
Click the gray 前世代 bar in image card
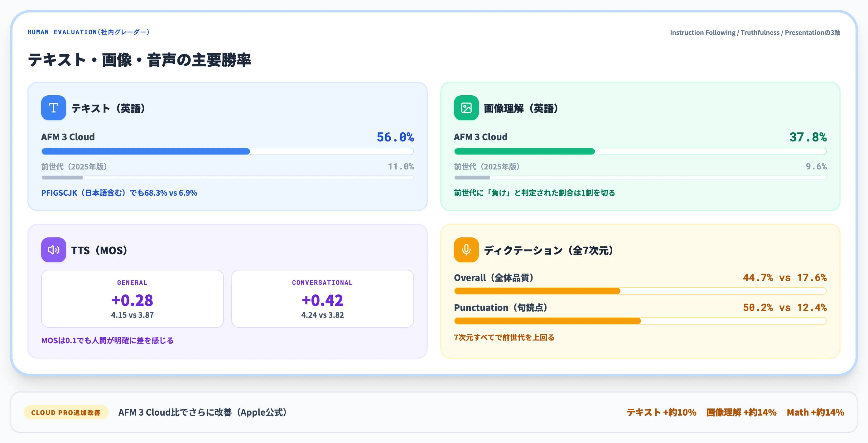640,177
